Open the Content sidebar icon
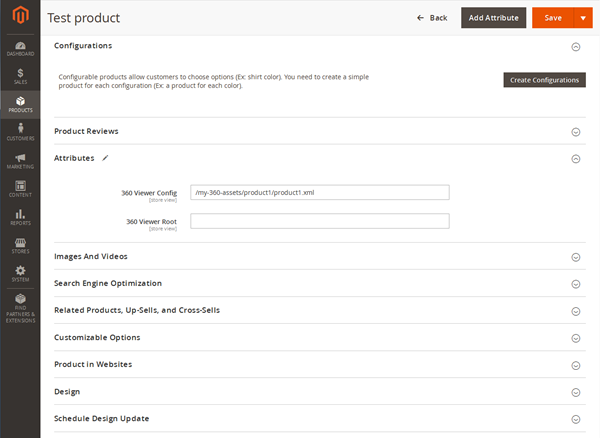Image resolution: width=600 pixels, height=438 pixels. [x=20, y=188]
